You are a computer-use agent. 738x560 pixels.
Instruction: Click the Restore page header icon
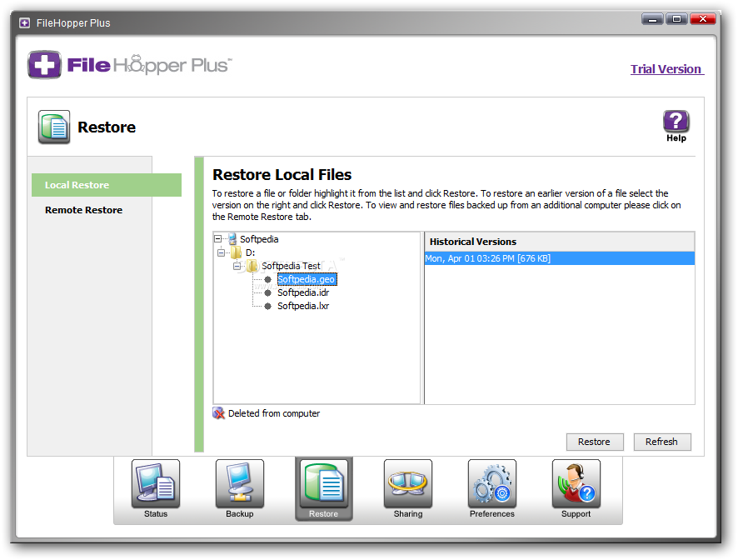tap(54, 127)
